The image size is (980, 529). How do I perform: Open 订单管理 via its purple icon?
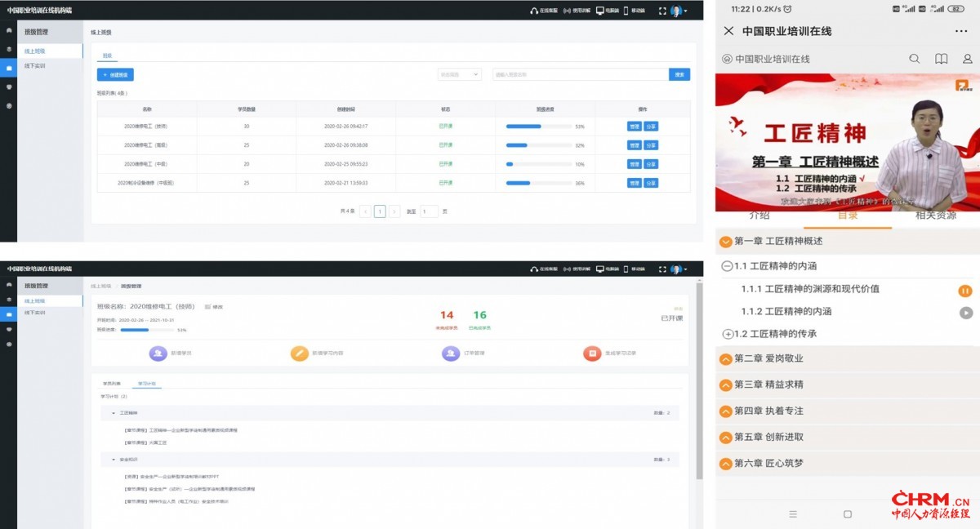450,353
